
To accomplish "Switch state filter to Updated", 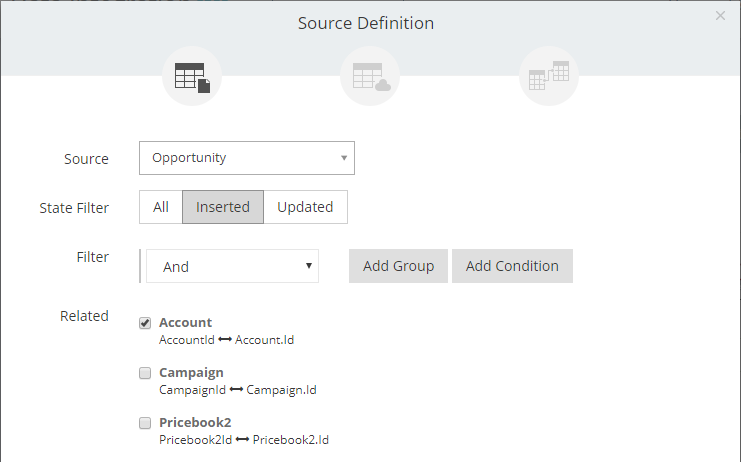I will [x=305, y=207].
